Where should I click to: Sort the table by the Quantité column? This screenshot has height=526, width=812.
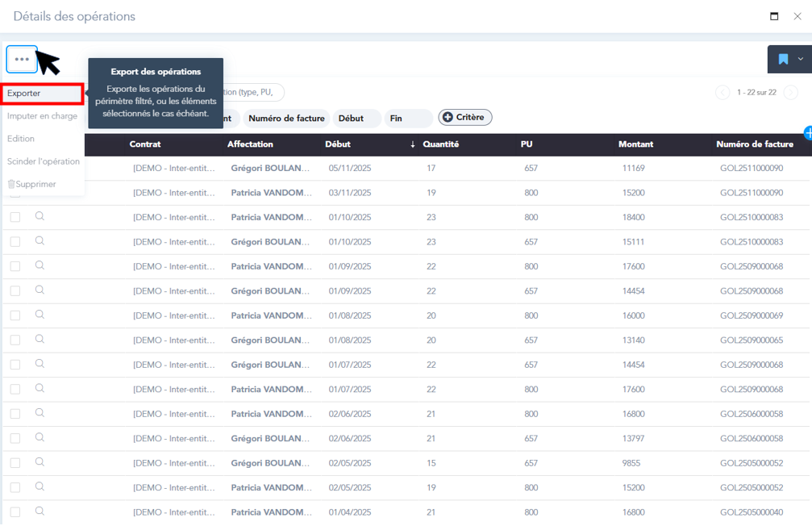(x=440, y=144)
